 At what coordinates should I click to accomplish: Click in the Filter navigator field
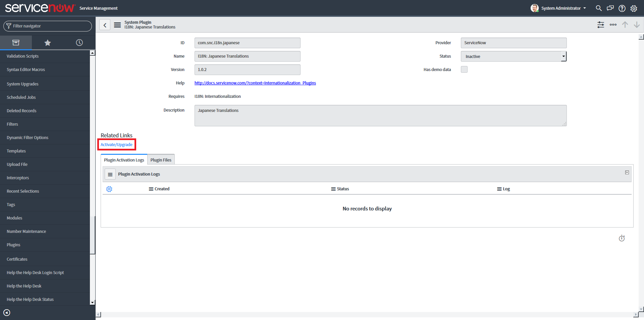(x=48, y=26)
